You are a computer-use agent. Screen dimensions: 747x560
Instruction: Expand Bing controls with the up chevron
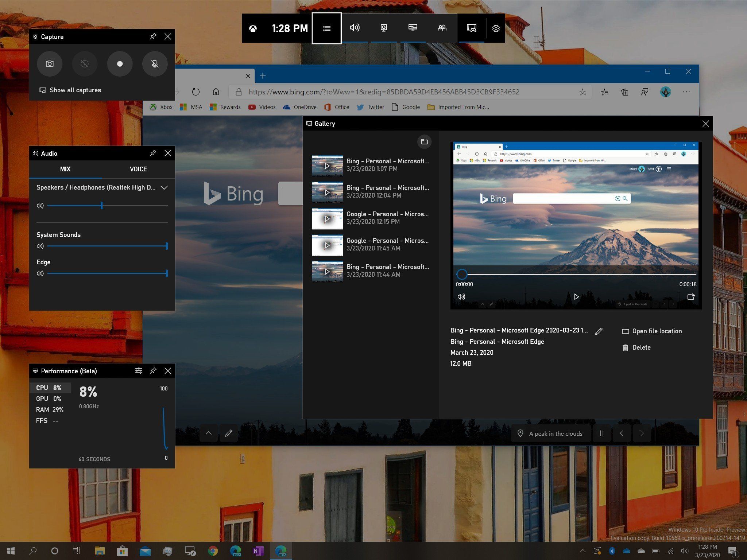point(209,433)
